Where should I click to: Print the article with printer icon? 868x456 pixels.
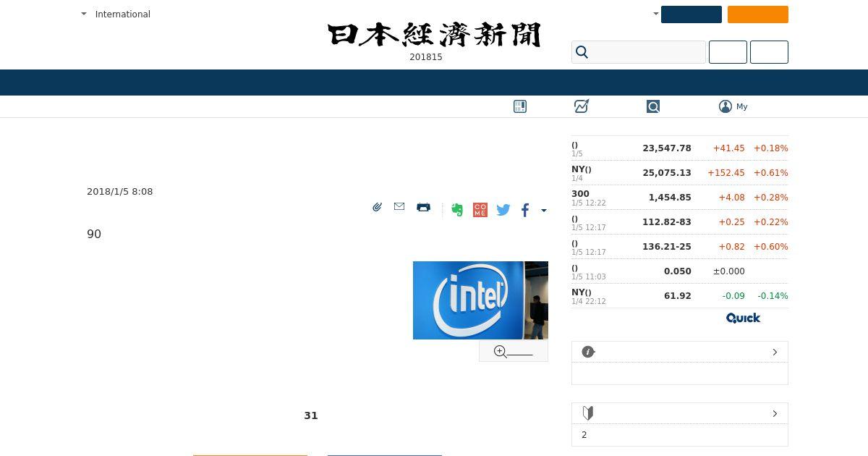[x=424, y=207]
